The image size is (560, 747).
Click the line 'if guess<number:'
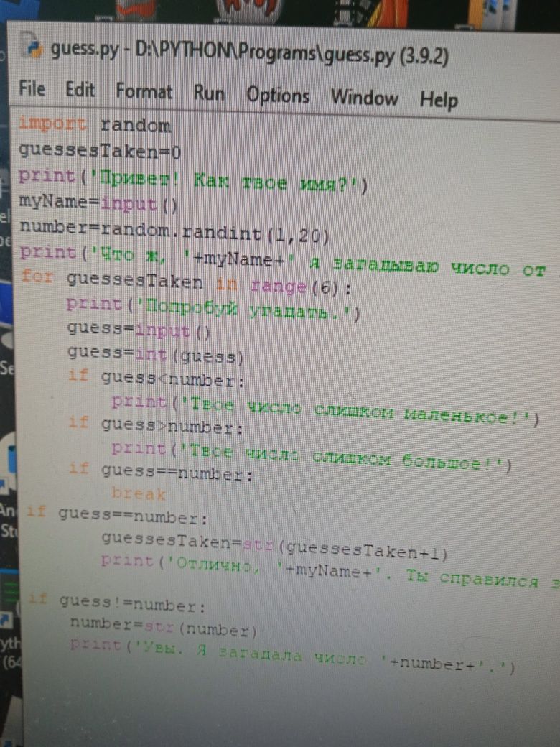[x=157, y=379]
